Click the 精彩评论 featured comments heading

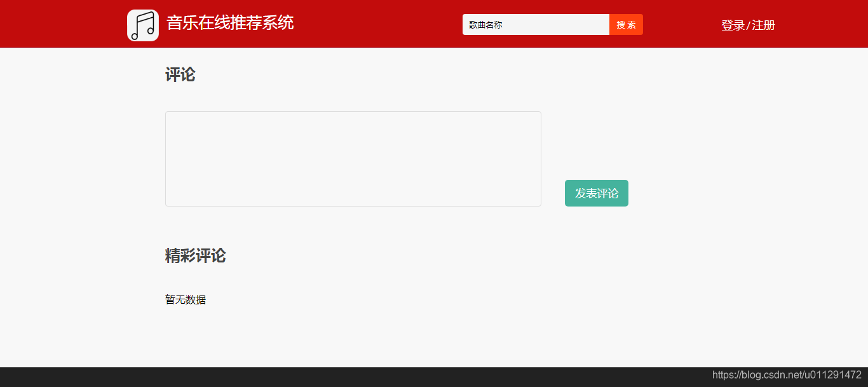point(194,256)
